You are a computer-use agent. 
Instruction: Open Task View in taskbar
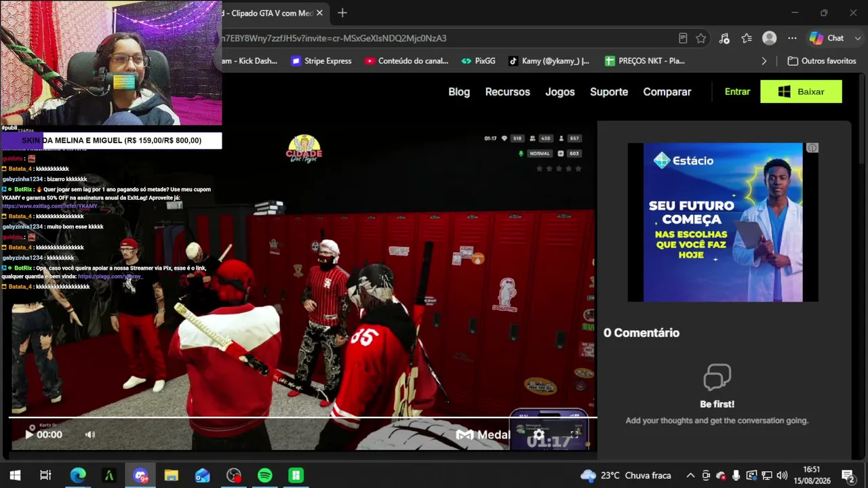click(x=45, y=476)
